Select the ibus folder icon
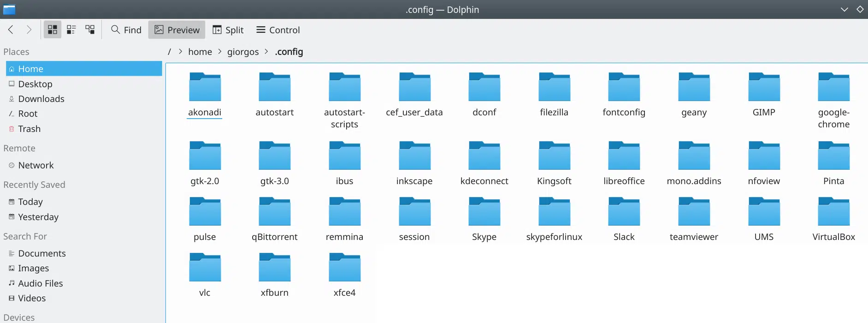Screen dimensions: 868x323 (x=344, y=156)
